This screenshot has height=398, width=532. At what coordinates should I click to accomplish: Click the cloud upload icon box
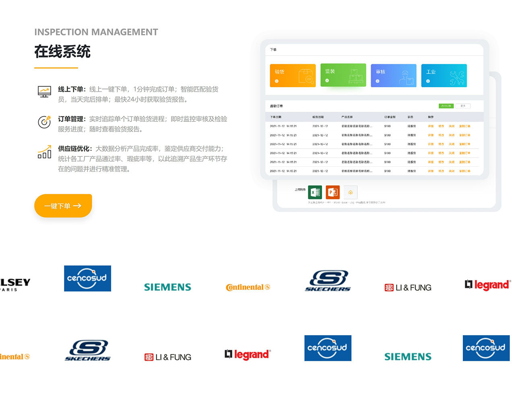pyautogui.click(x=351, y=193)
